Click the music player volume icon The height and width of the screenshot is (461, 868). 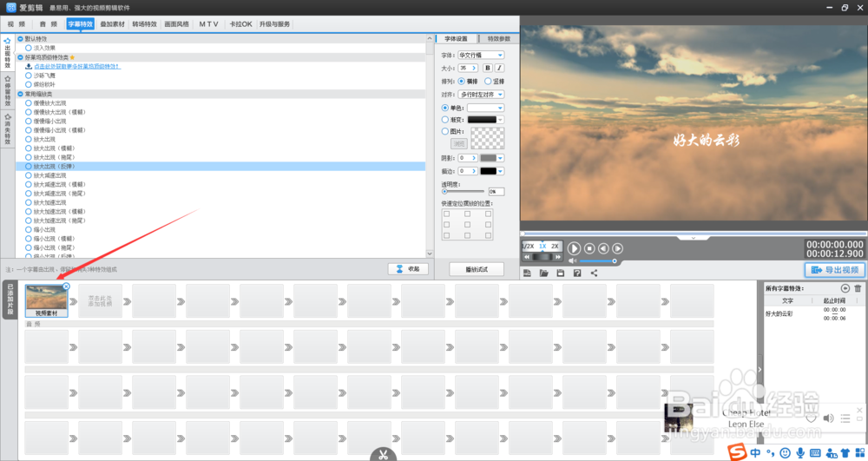(829, 418)
